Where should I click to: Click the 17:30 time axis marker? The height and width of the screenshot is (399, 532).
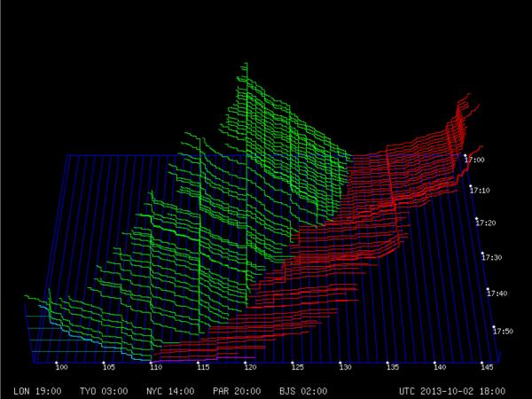tap(491, 257)
